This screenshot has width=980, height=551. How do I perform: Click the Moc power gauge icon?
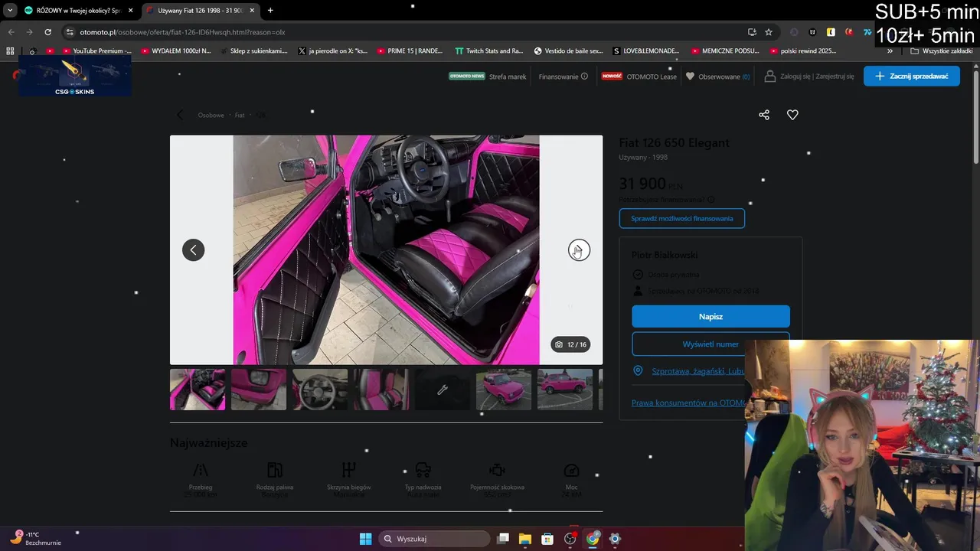pyautogui.click(x=571, y=470)
